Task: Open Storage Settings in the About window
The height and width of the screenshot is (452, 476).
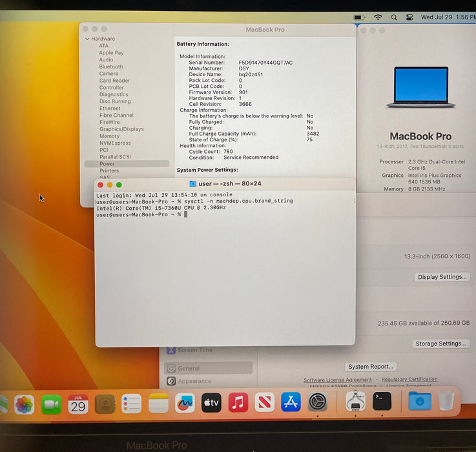Action: click(x=440, y=344)
